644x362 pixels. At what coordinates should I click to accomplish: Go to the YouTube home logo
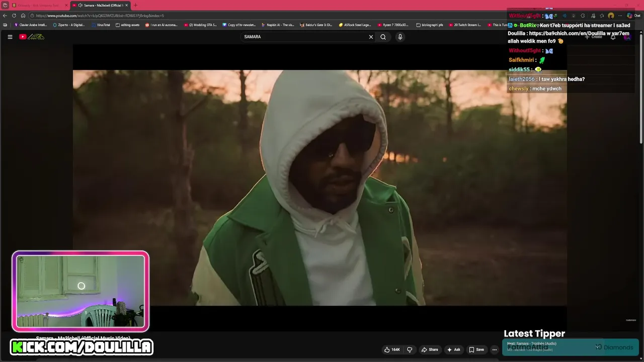[x=32, y=37]
